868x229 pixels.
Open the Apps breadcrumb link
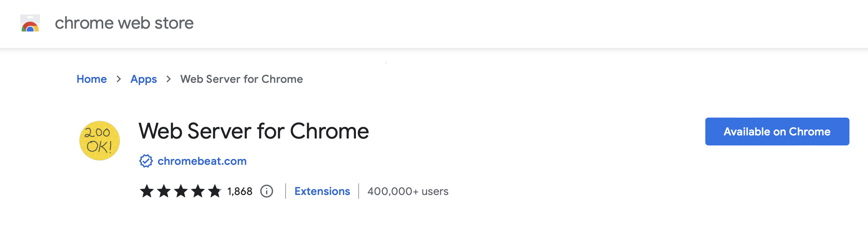click(x=144, y=79)
